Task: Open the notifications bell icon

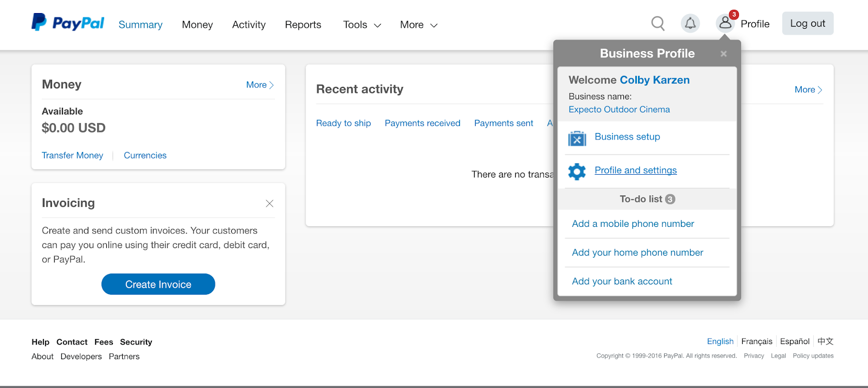Action: coord(690,23)
